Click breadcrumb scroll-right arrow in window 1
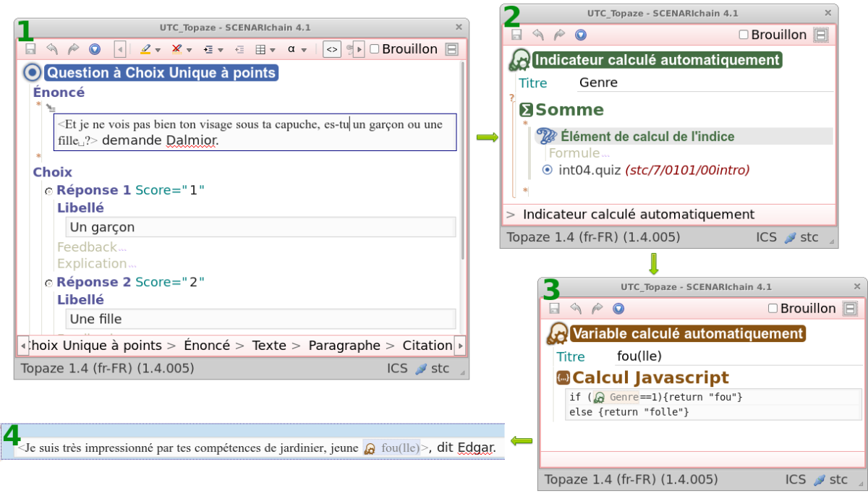The width and height of the screenshot is (868, 496). pos(460,346)
